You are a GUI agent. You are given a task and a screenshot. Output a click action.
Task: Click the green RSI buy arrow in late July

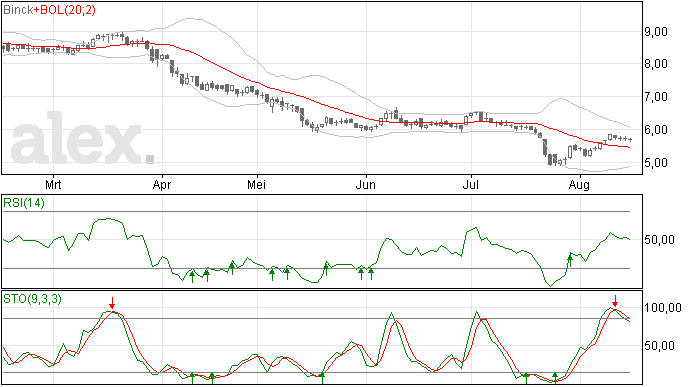[x=570, y=260]
